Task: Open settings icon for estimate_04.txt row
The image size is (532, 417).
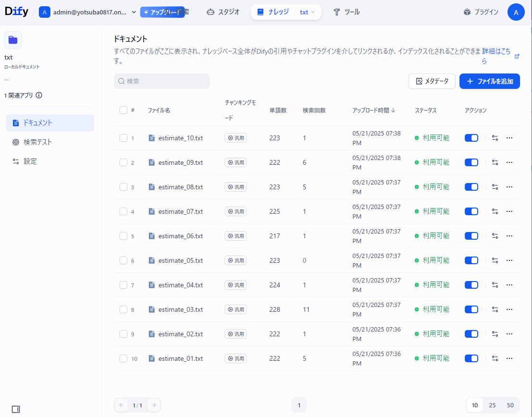Action: (495, 285)
